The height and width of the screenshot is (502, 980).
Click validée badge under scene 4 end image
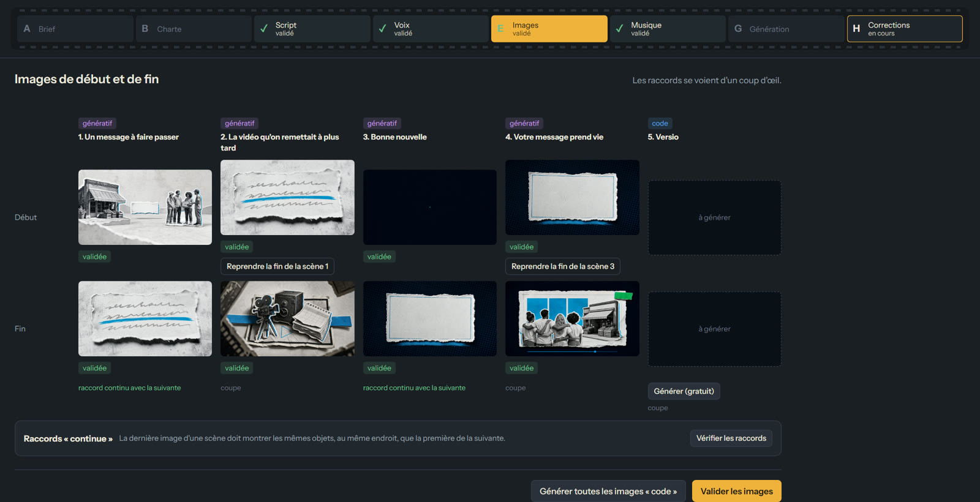(x=521, y=368)
